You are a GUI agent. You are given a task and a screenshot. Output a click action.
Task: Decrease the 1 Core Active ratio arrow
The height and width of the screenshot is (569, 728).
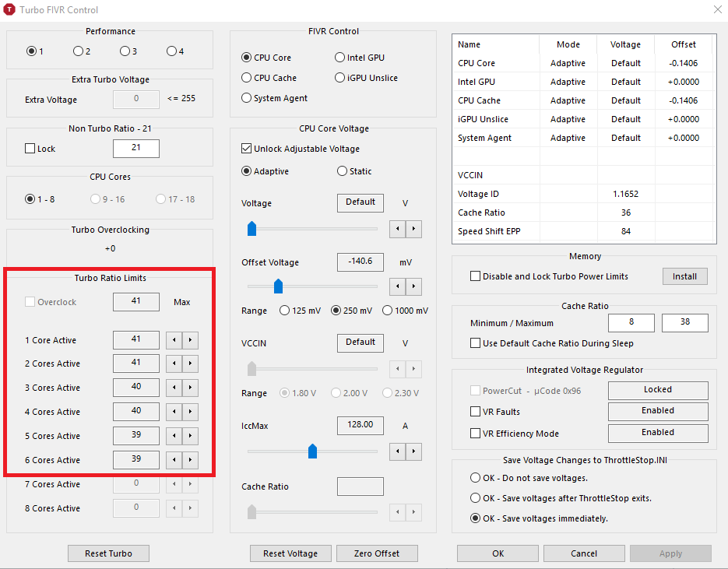click(x=174, y=340)
